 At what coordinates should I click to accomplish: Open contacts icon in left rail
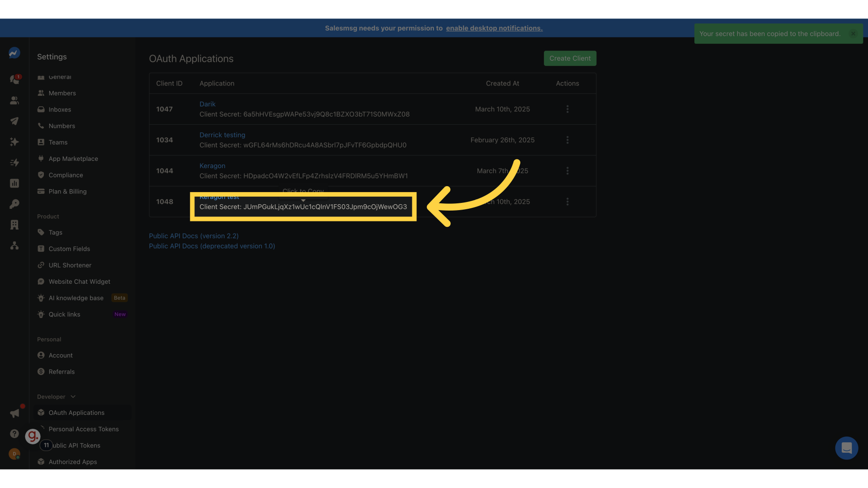coord(14,100)
